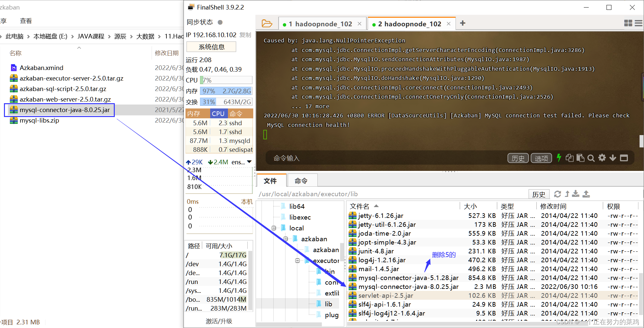Sort processes by the 内存 column
Screen dimensions: 644x328
click(198, 114)
